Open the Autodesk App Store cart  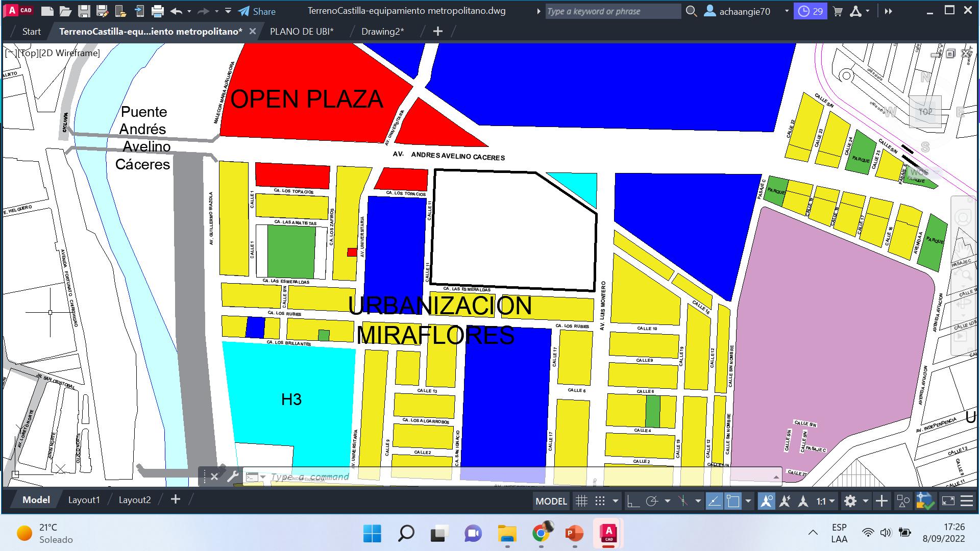838,11
